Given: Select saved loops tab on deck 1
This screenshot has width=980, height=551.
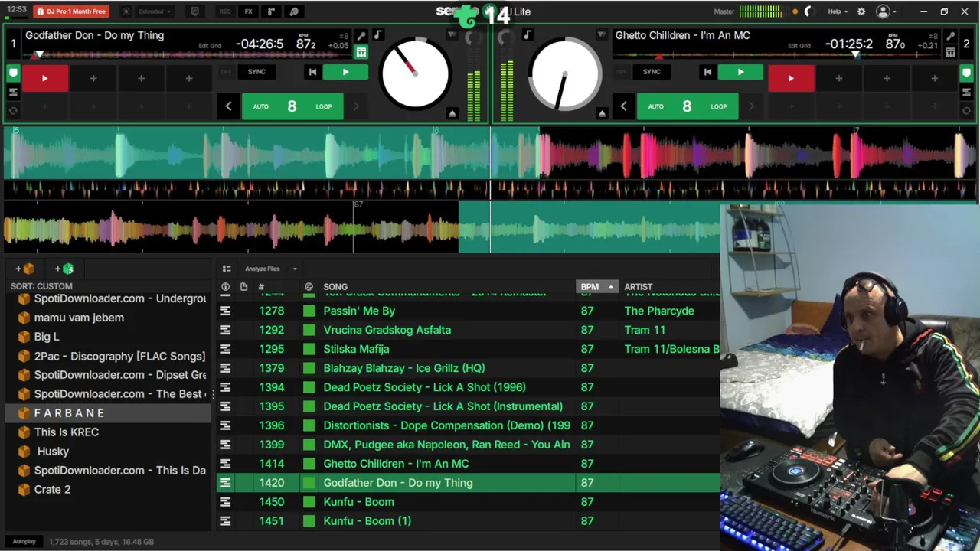Looking at the screenshot, I should (x=13, y=92).
